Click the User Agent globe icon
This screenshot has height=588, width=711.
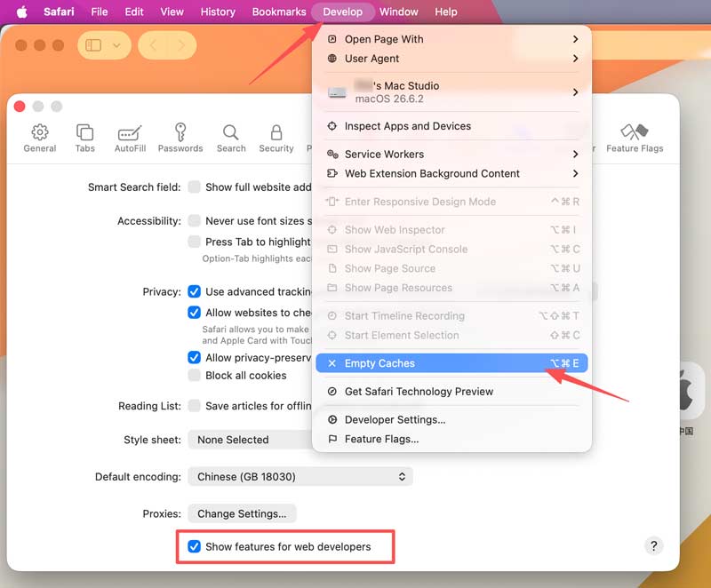pos(332,59)
